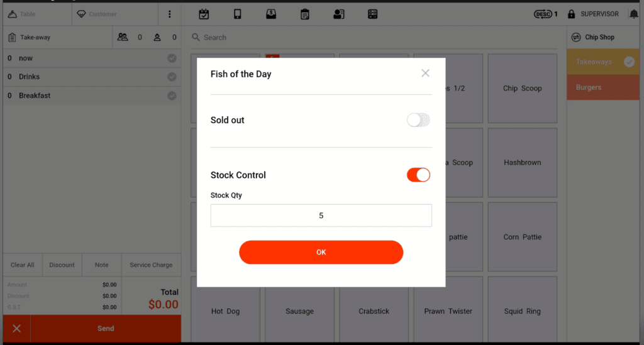Click the DESC 1 indicator icon
This screenshot has width=644, height=345.
click(545, 14)
